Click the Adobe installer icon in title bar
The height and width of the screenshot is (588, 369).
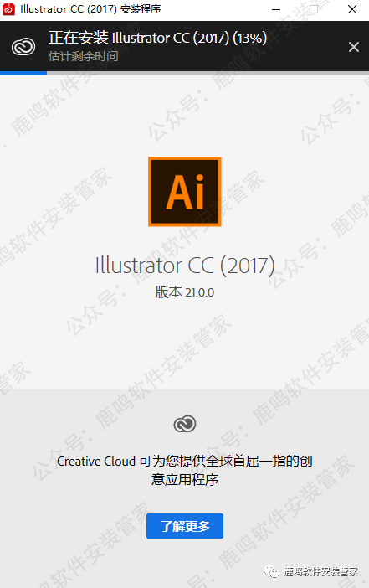click(8, 9)
